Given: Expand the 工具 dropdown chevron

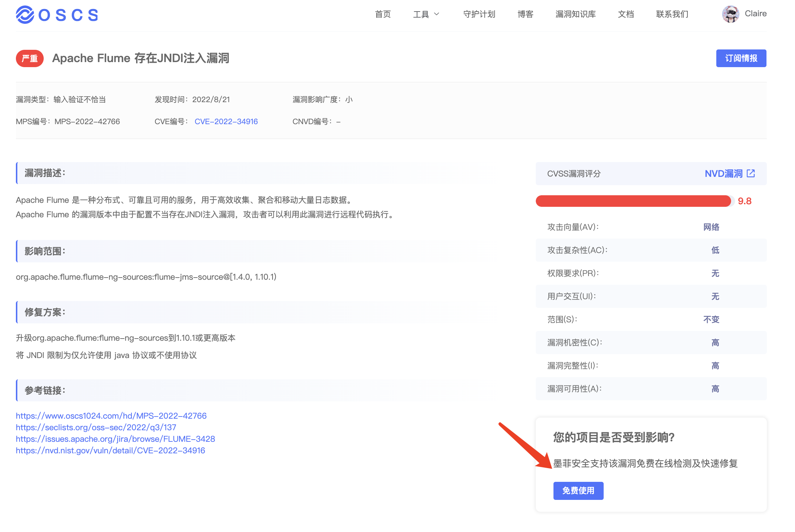Looking at the screenshot, I should pyautogui.click(x=436, y=14).
